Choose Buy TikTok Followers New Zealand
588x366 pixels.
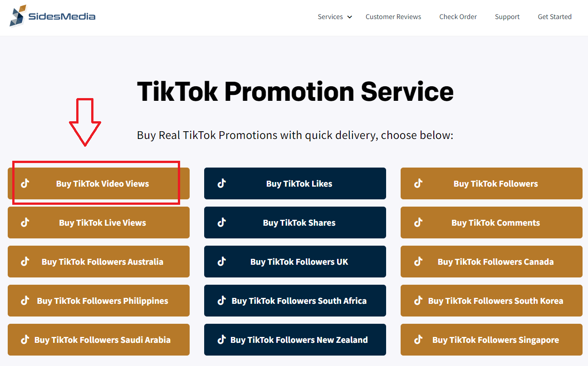(295, 340)
